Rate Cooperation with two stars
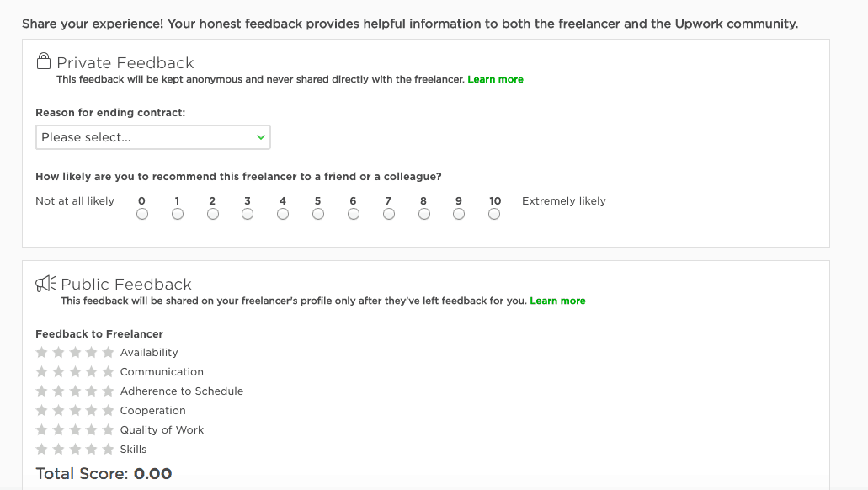 tap(58, 410)
